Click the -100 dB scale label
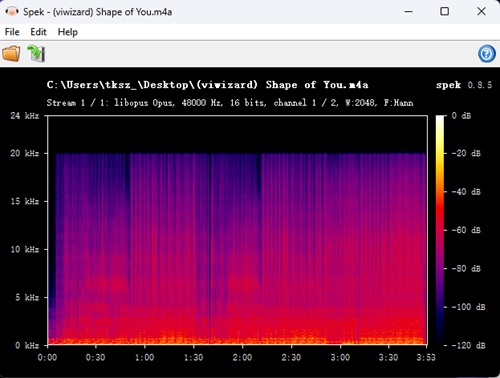Viewport: 500px width, 378px height. point(468,307)
